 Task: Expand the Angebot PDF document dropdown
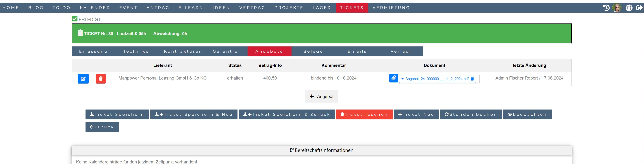(x=402, y=79)
